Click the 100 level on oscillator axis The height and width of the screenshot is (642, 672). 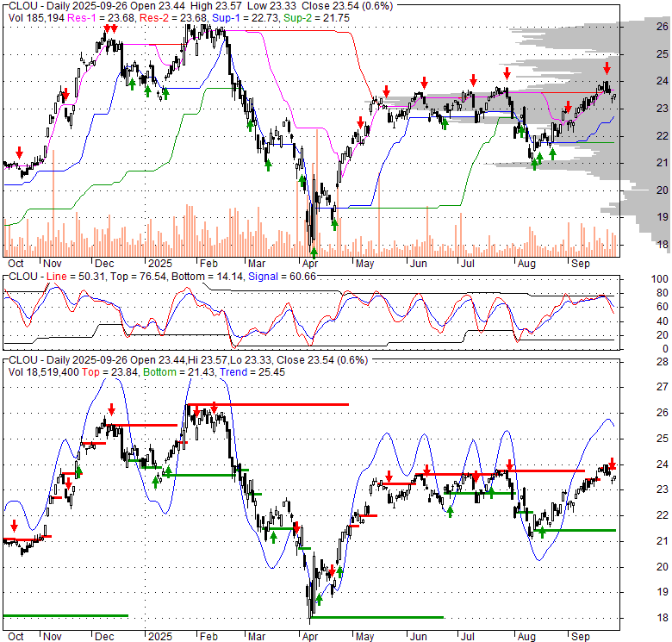tap(660, 279)
